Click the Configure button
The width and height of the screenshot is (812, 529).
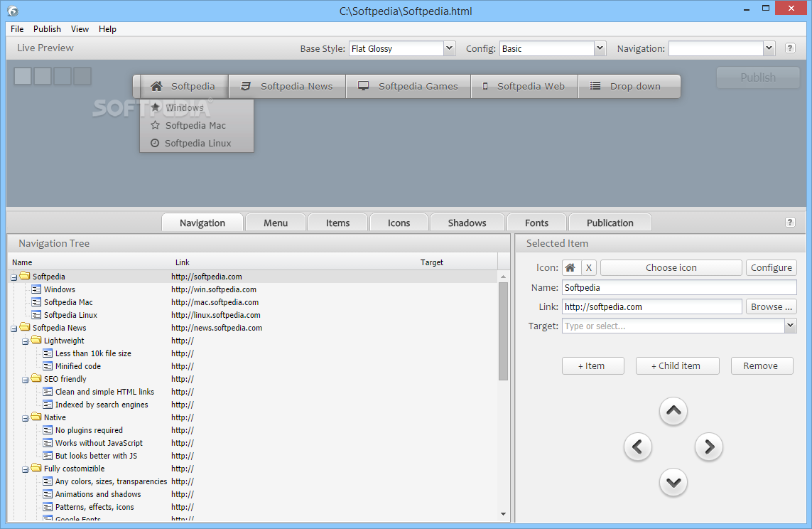(771, 268)
